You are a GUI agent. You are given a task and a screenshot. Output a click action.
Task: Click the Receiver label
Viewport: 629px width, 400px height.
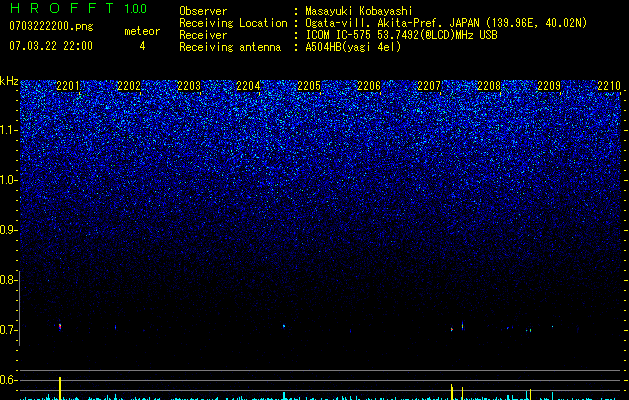tap(203, 35)
